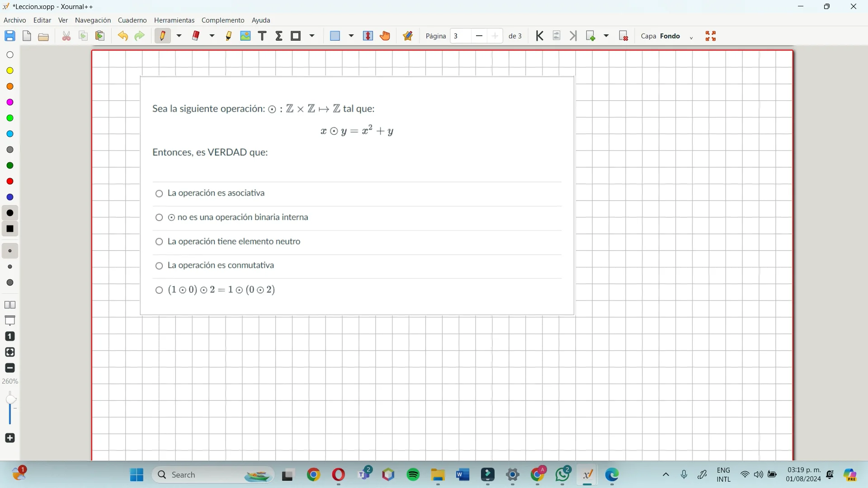Add a new page after current
The height and width of the screenshot is (488, 868).
click(x=591, y=36)
